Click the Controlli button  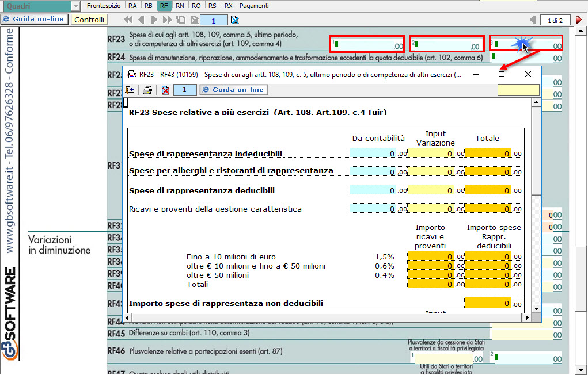tap(89, 20)
